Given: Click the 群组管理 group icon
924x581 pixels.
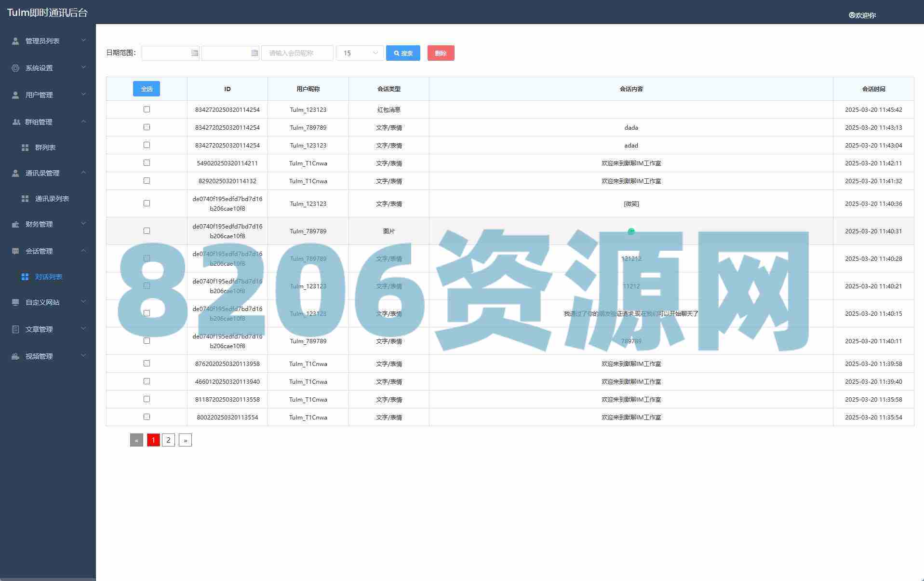Looking at the screenshot, I should [16, 122].
